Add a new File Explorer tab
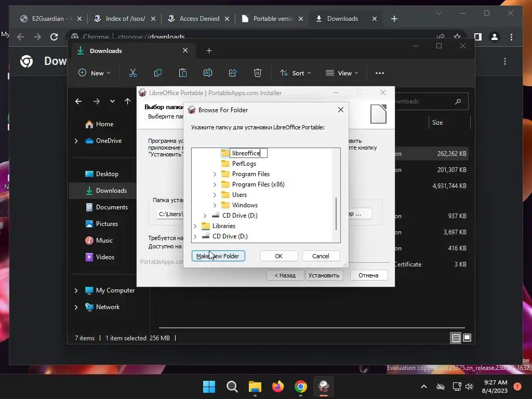 click(209, 50)
